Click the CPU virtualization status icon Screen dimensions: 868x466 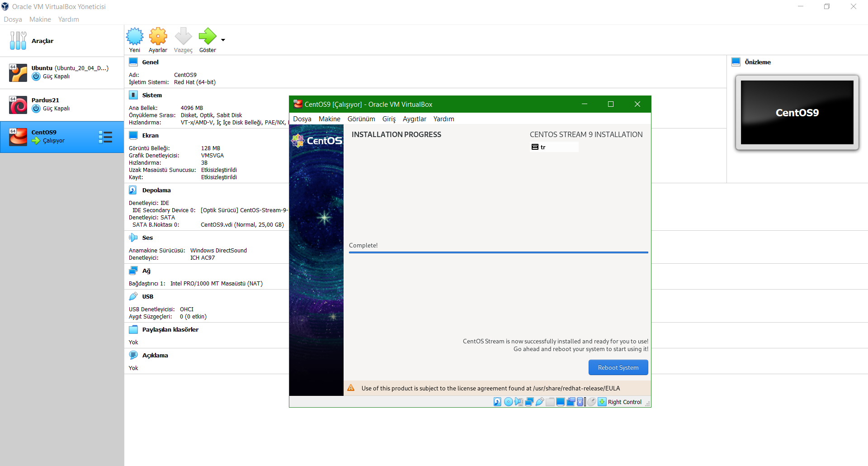point(580,402)
